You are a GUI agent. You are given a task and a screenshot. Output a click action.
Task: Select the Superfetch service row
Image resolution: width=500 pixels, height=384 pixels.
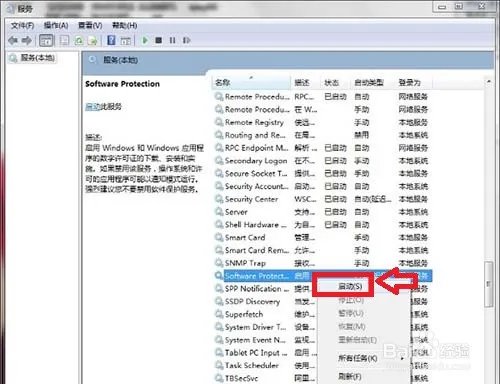pos(265,314)
